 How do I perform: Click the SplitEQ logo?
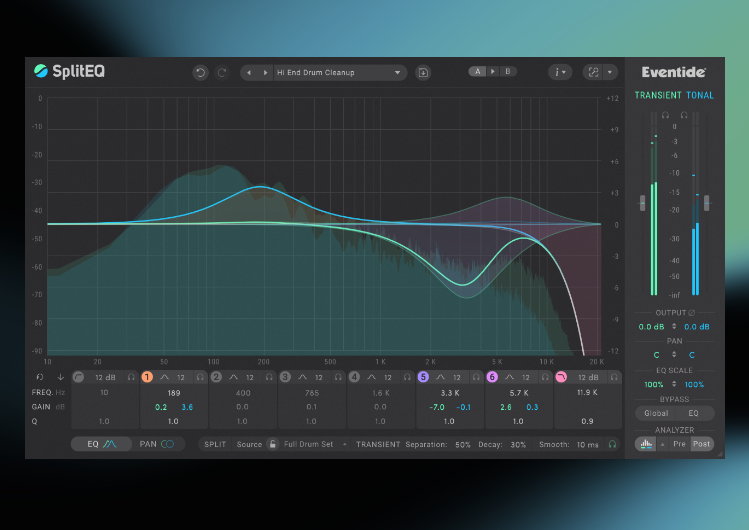[x=69, y=71]
